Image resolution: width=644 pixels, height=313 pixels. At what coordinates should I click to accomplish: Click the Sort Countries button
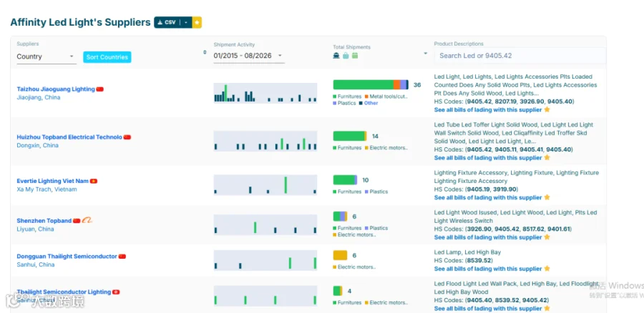pos(107,57)
